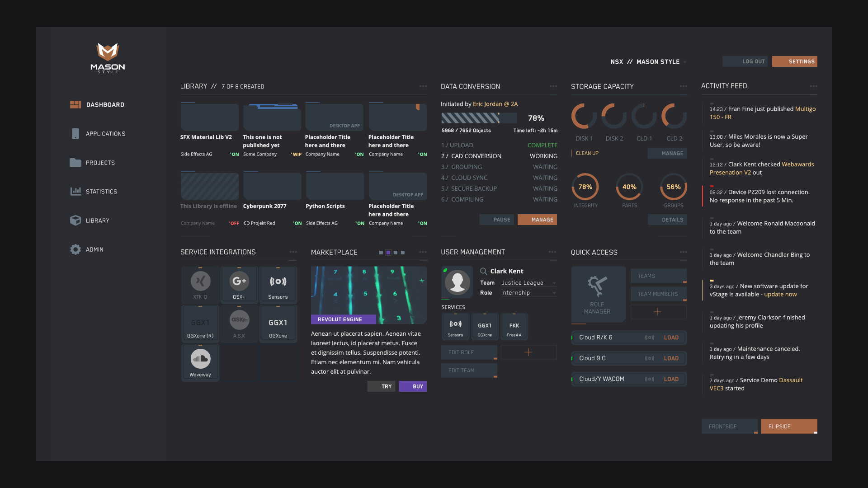Screen dimensions: 868x488
Task: Toggle Cyberpunk 2077 ON switch
Action: [x=297, y=223]
